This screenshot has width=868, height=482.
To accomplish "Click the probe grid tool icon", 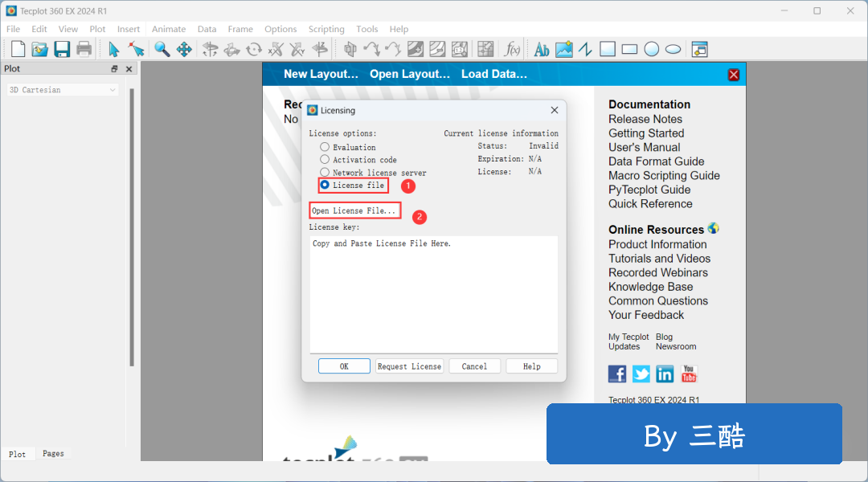I will pos(485,49).
